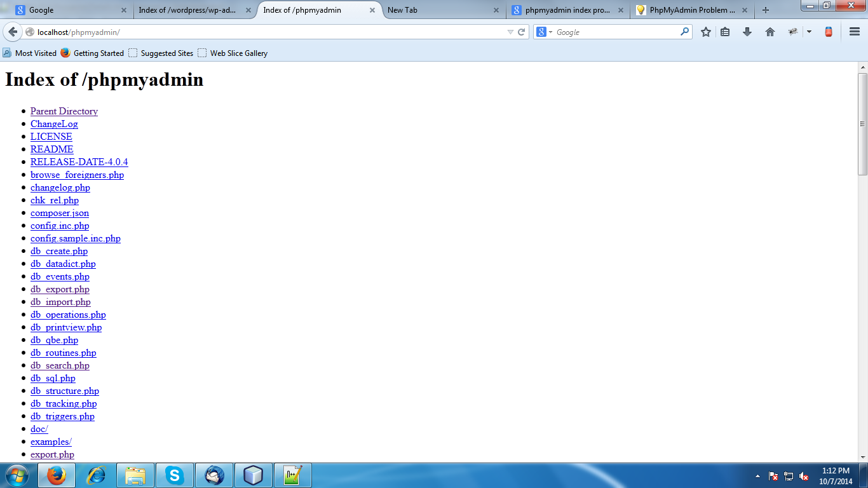
Task: Reload the page with the refresh icon
Action: click(522, 32)
